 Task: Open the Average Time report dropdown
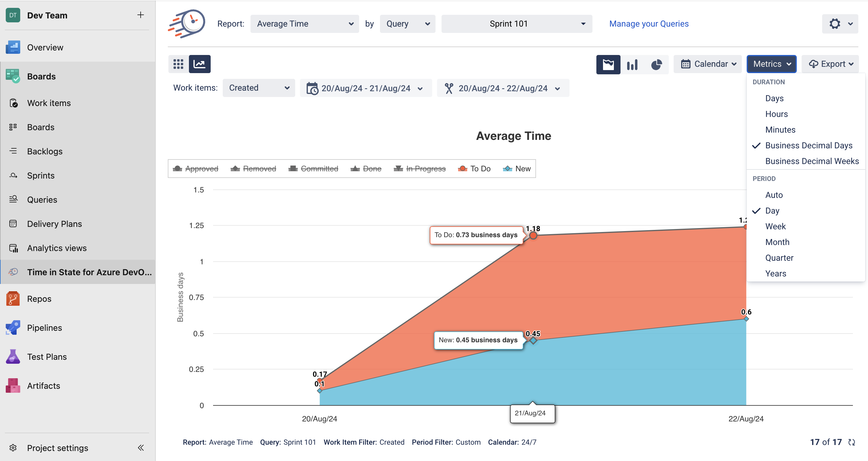(305, 24)
